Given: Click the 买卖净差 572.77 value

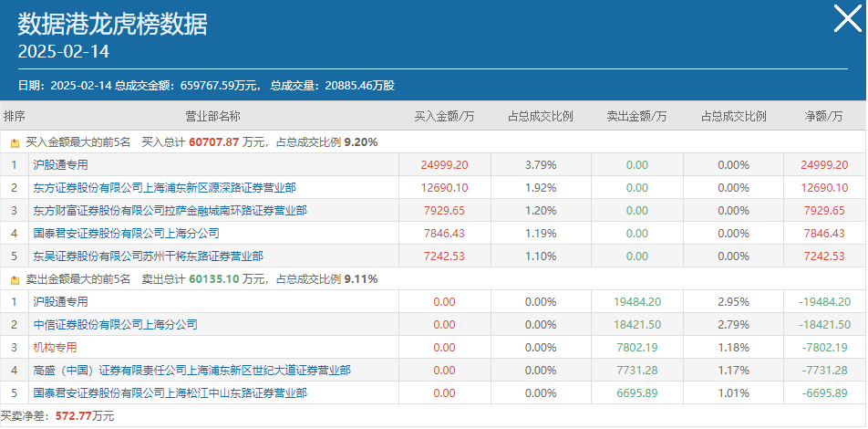Looking at the screenshot, I should point(74,416).
